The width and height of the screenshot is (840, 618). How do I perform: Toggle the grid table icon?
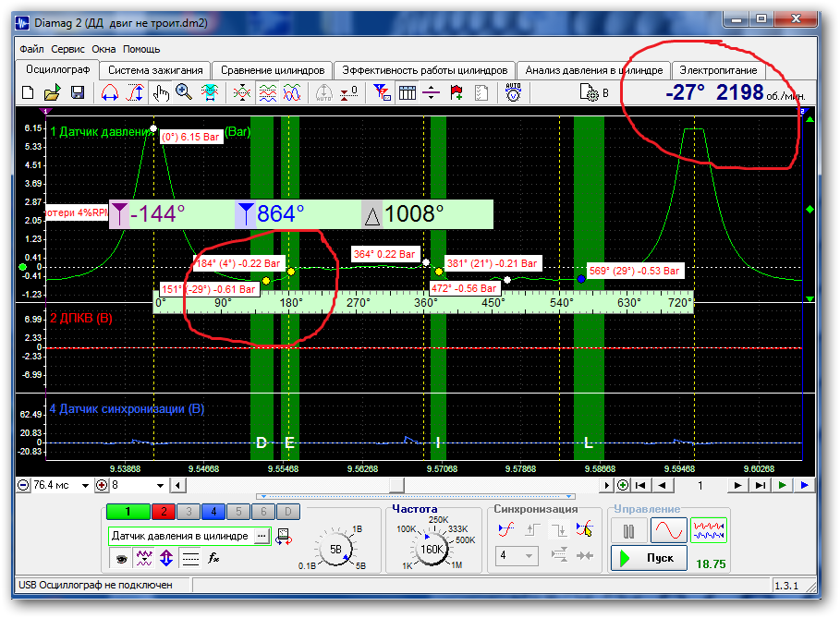[408, 92]
